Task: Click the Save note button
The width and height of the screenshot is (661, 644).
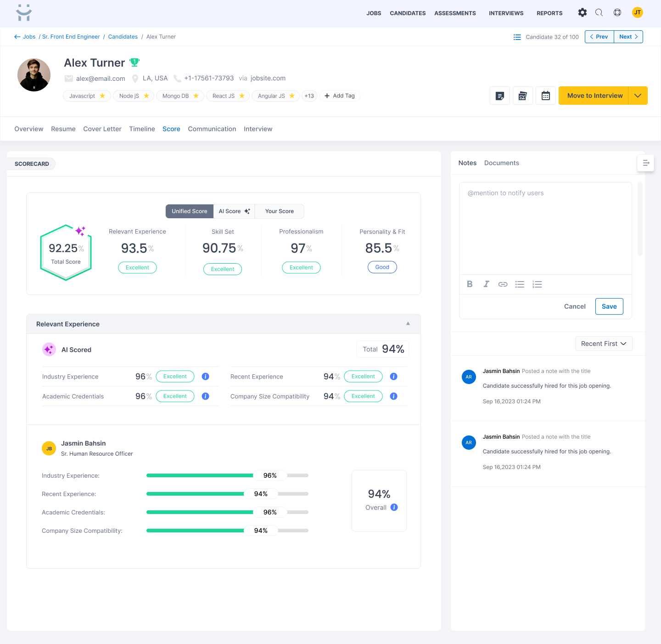Action: (609, 306)
